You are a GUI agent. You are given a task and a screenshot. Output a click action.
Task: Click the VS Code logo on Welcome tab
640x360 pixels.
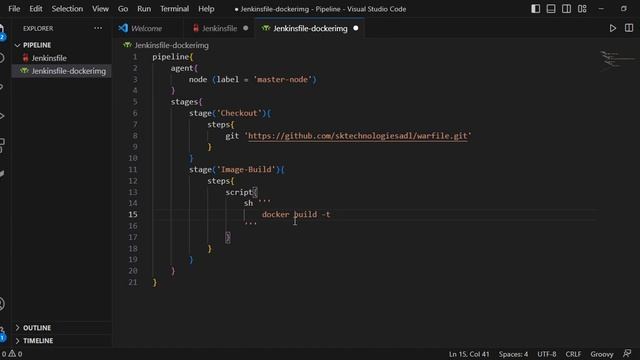pos(123,28)
